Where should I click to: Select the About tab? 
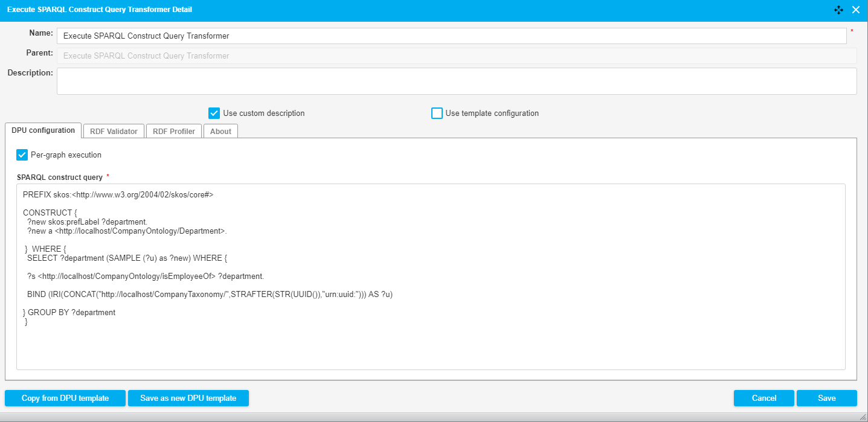tap(220, 131)
